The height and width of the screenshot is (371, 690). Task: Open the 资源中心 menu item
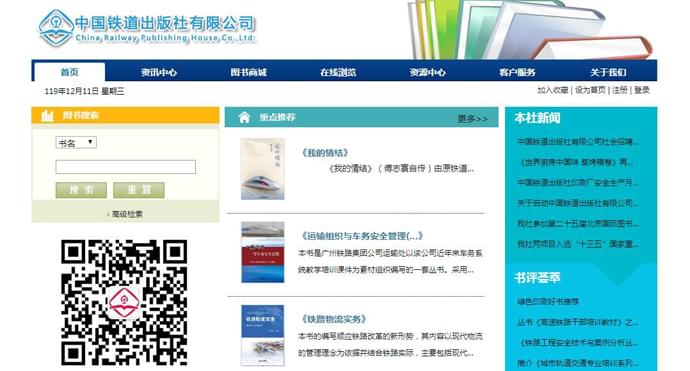click(428, 72)
